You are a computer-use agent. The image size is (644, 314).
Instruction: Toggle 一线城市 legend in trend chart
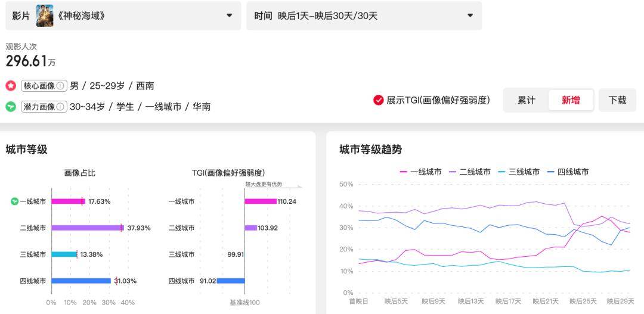[x=421, y=172]
